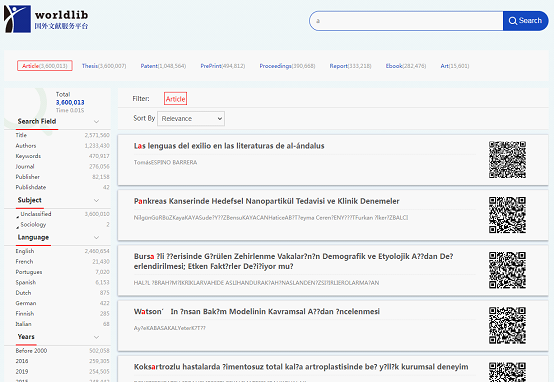Click the blue Search button
The image size is (554, 382).
(525, 20)
